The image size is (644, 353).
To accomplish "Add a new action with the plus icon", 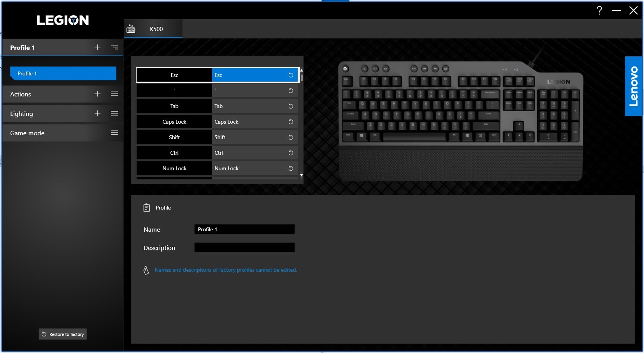I will (x=97, y=94).
